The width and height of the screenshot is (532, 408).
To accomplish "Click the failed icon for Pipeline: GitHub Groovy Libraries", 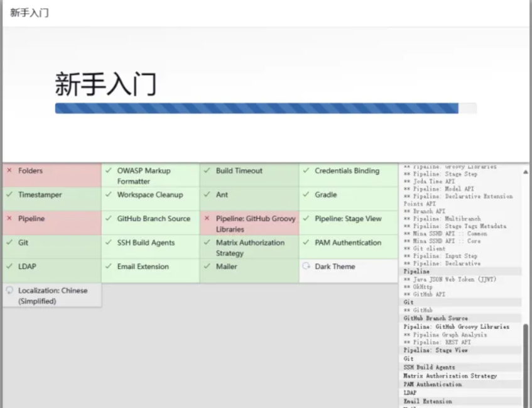I will [207, 219].
